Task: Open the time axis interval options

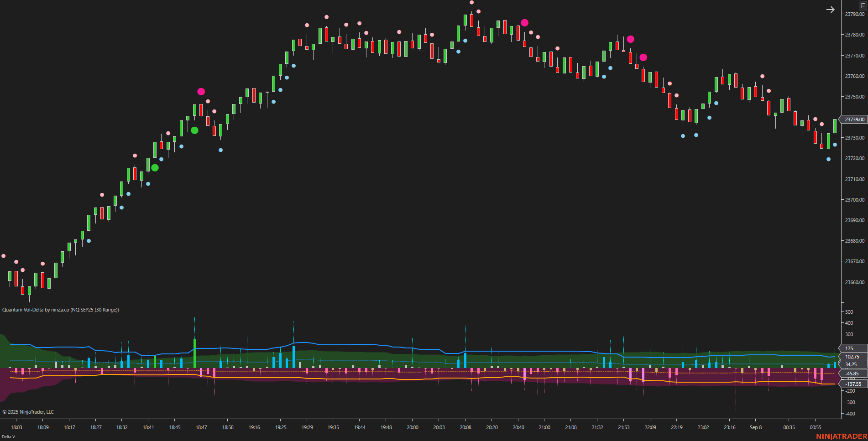Action: [x=411, y=427]
